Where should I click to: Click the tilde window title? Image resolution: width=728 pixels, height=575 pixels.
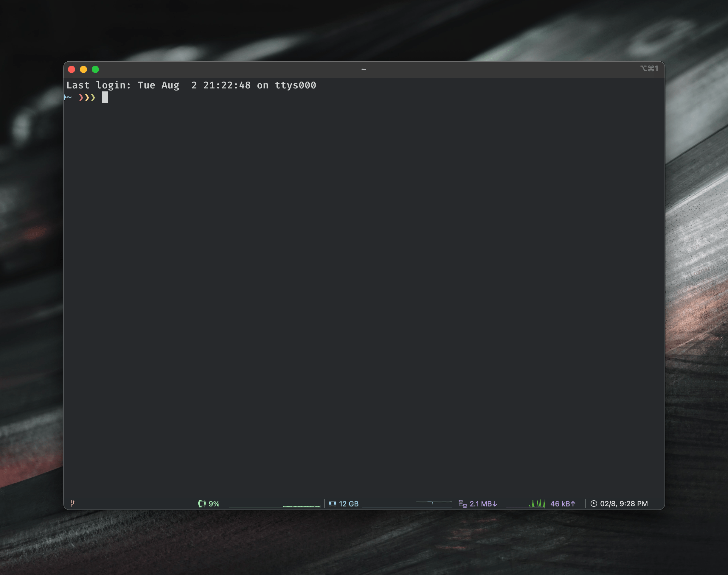coord(364,70)
